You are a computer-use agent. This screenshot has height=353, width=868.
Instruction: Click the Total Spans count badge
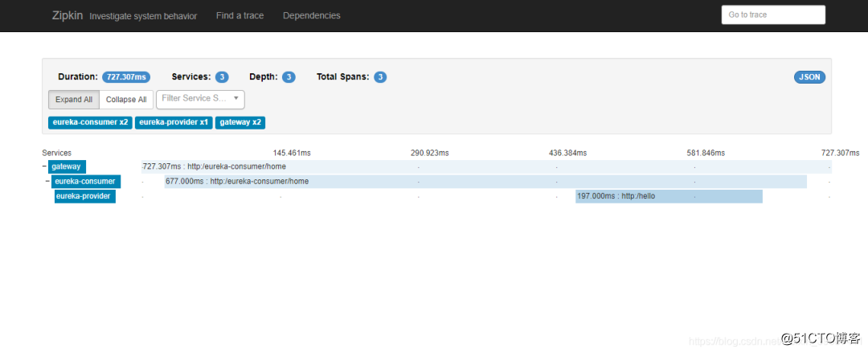tap(379, 77)
